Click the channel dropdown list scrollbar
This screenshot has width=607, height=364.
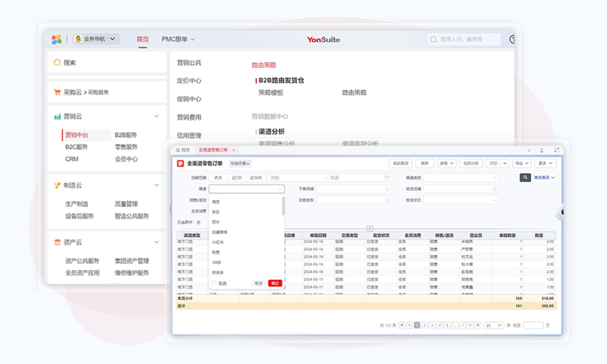tap(283, 206)
